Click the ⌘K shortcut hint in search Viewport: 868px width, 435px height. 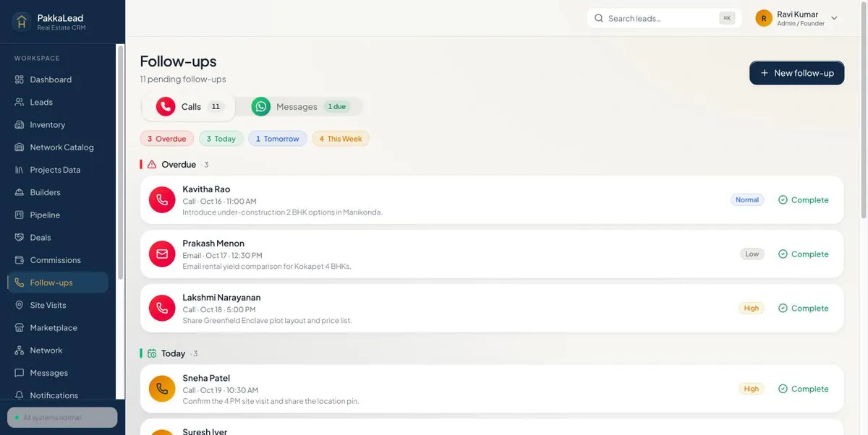point(727,18)
